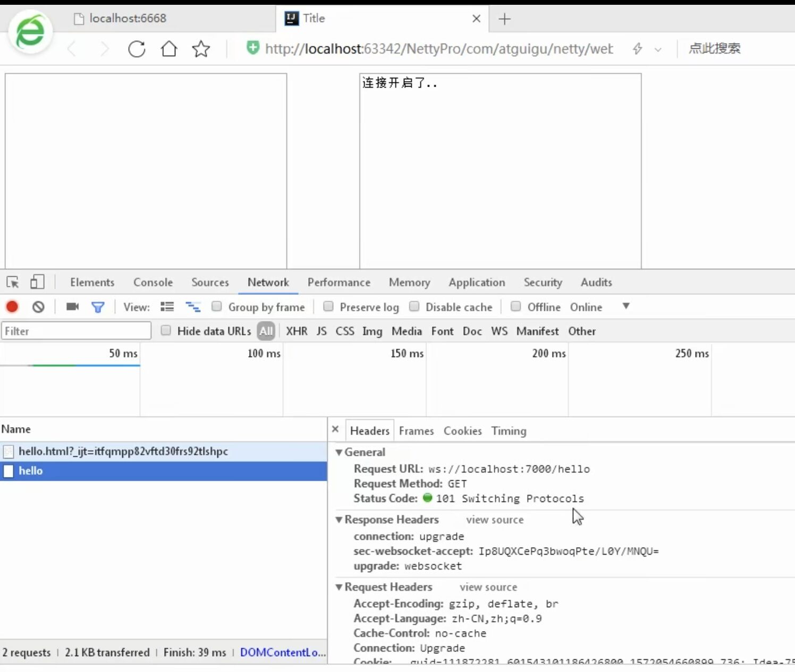
Task: Filter requests by Doc
Action: [x=472, y=331]
